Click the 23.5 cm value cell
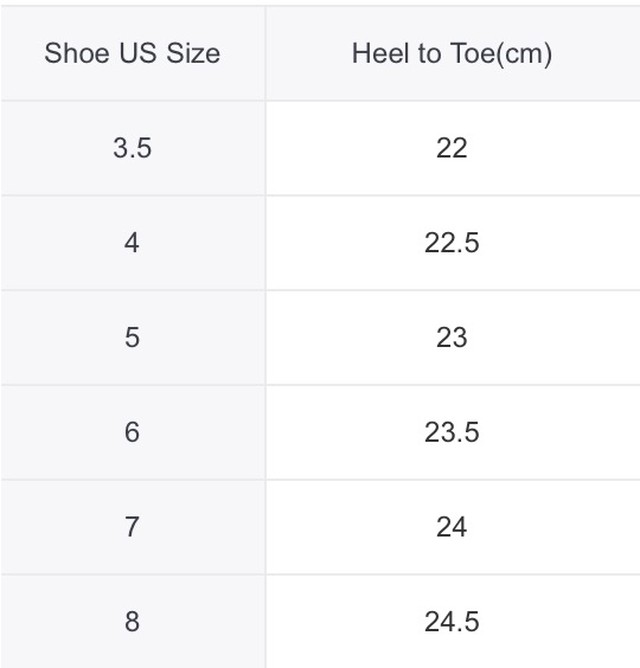Image resolution: width=640 pixels, height=668 pixels. 453,432
